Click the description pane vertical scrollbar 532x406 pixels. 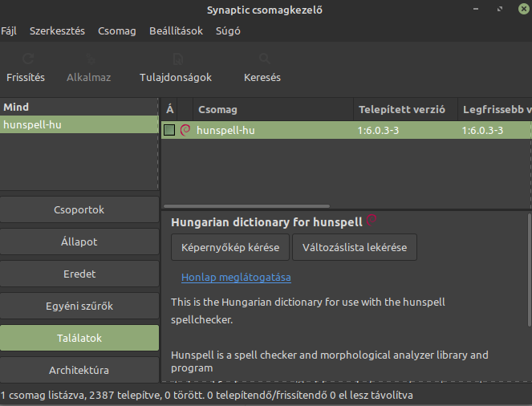530,270
